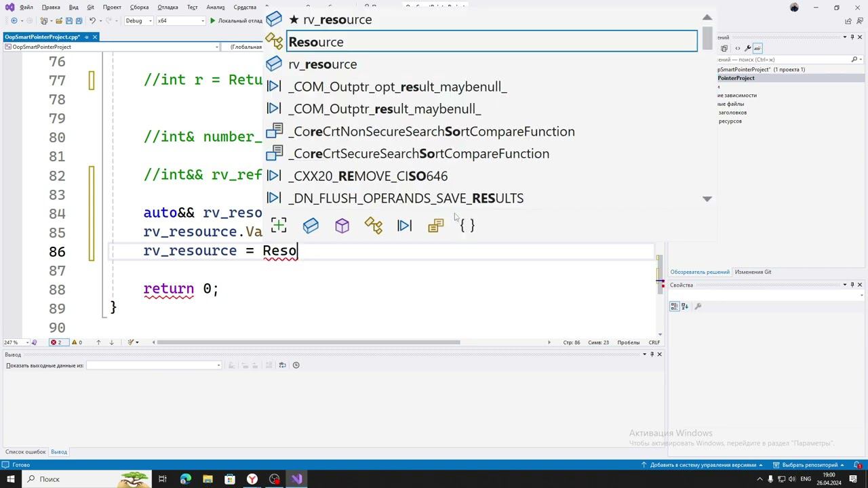
Task: Select rv_resource starred suggestion in IntelliSense
Action: 480,20
